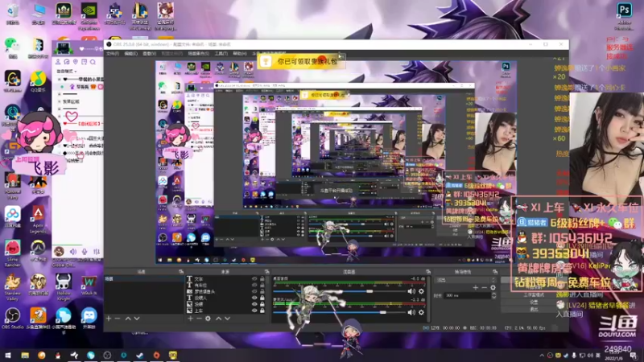This screenshot has width=644, height=362.
Task: Click yellow 领取变现礼包 gift banner
Action: (301, 62)
